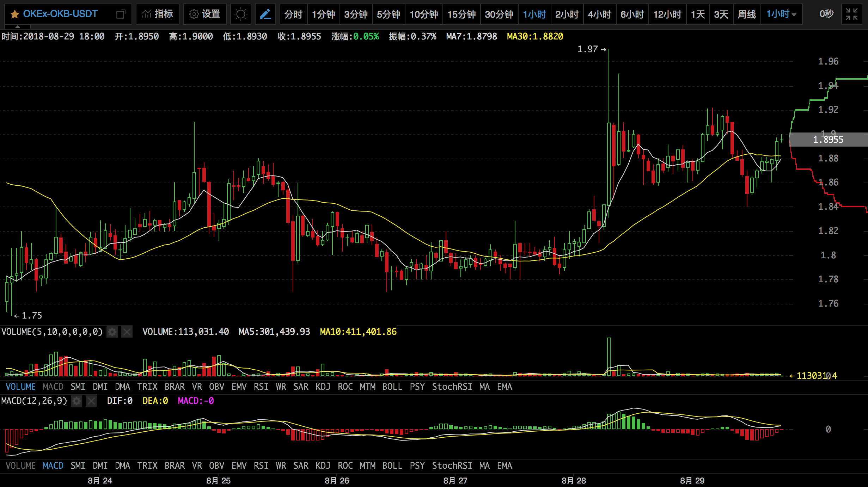The height and width of the screenshot is (487, 868).
Task: Select VOLUME in the MACD panel tabs
Action: click(20, 466)
